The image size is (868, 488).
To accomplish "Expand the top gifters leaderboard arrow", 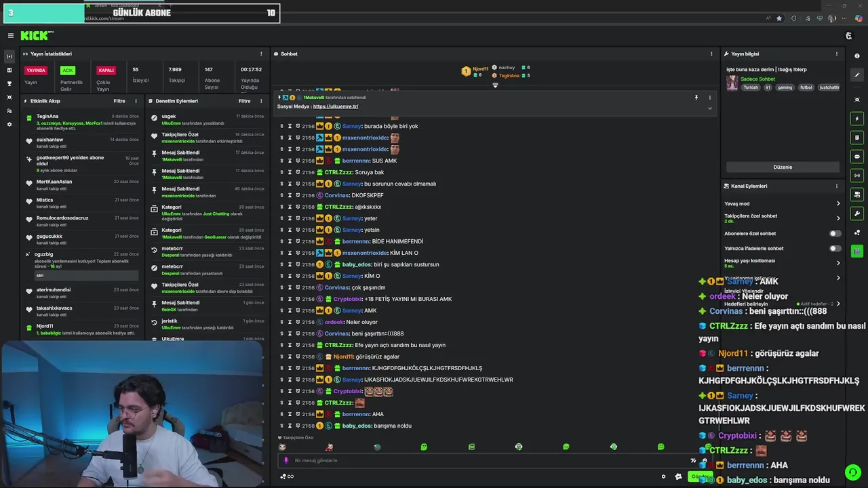I will (x=495, y=85).
